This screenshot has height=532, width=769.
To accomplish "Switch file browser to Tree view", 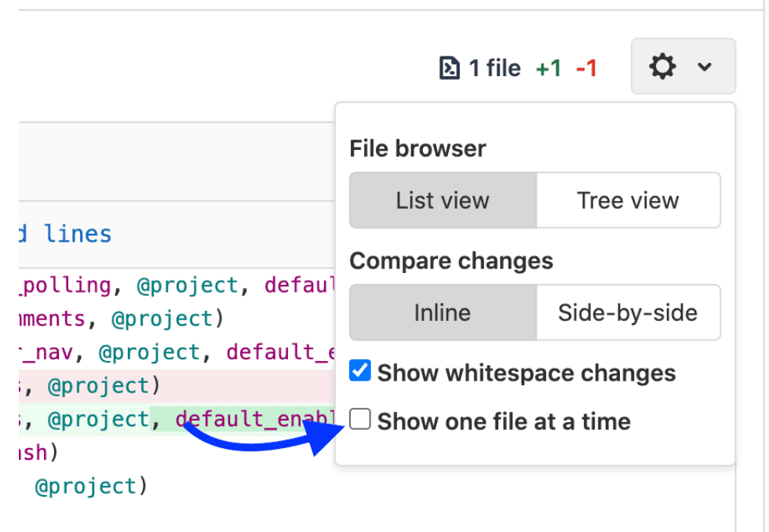I will click(628, 200).
